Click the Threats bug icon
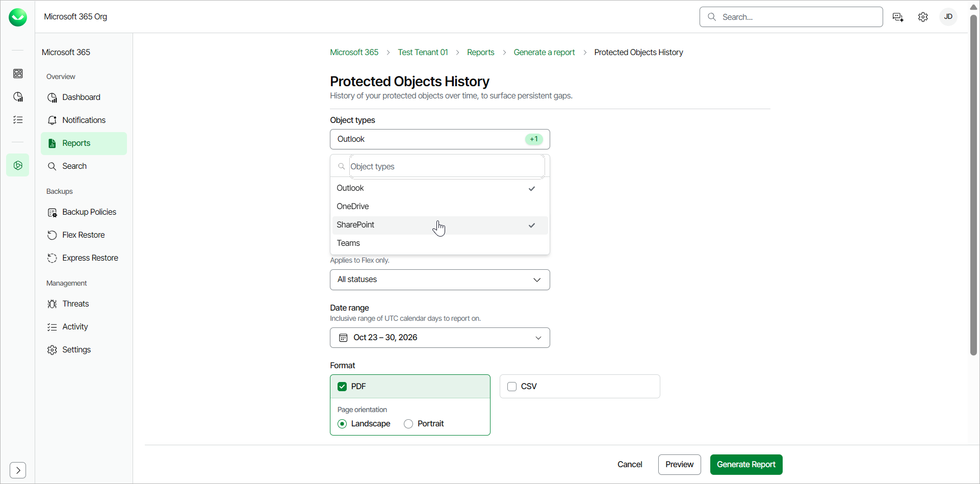The image size is (980, 484). tap(52, 304)
